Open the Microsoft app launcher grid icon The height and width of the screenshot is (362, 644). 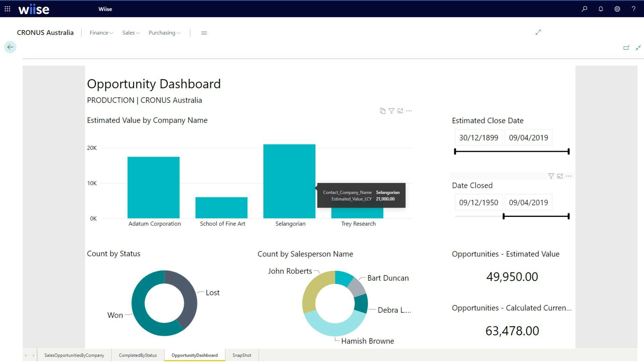[x=7, y=9]
